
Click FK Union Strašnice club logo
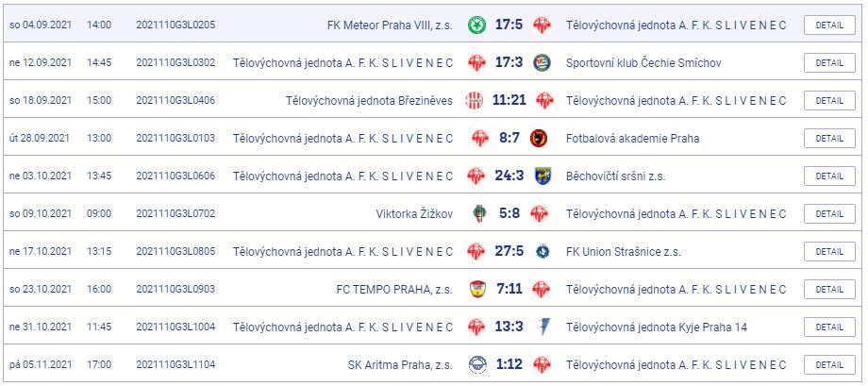(x=542, y=251)
